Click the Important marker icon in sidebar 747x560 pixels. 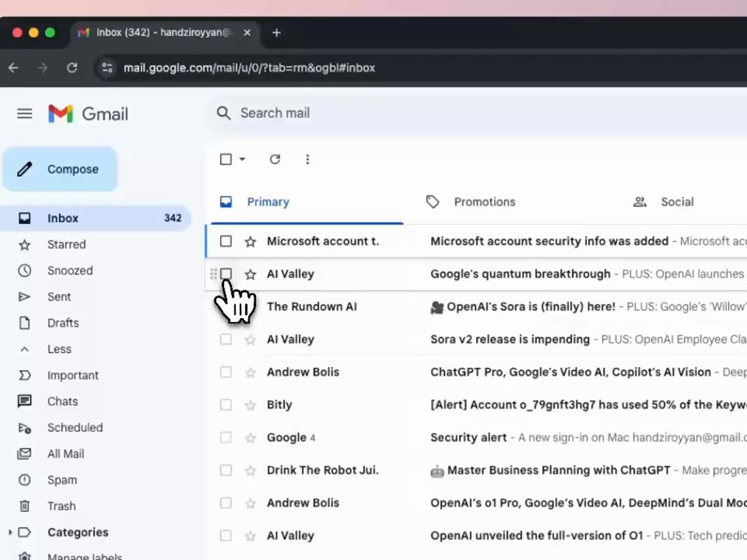[24, 375]
